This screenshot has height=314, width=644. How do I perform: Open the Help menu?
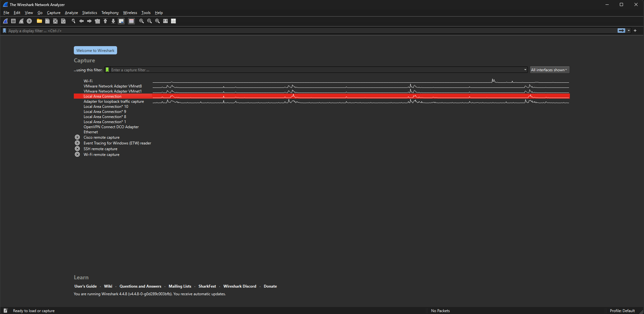[159, 13]
